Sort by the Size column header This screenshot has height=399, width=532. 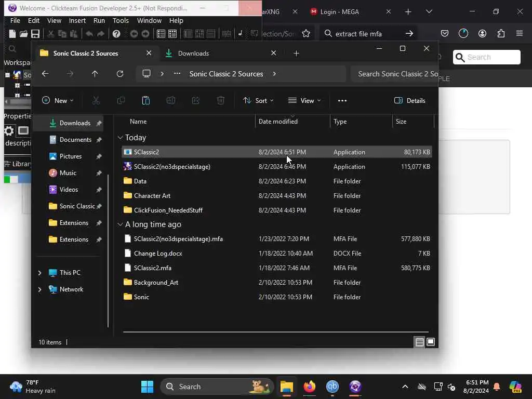click(413, 122)
